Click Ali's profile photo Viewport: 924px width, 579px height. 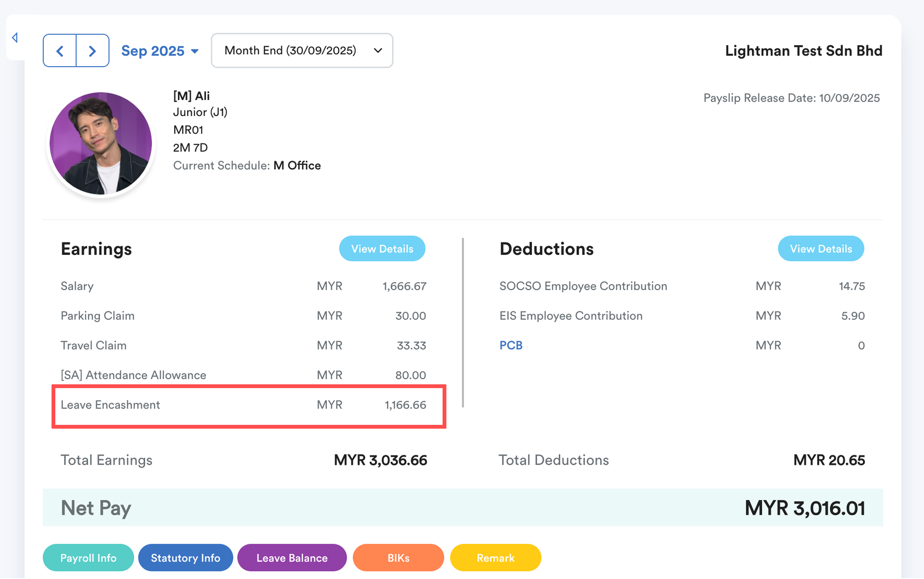coord(101,144)
